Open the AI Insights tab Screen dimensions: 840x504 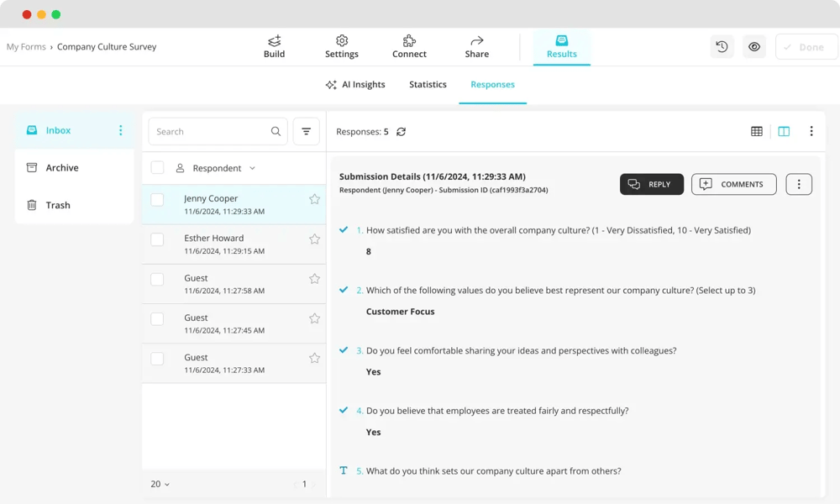tap(355, 85)
